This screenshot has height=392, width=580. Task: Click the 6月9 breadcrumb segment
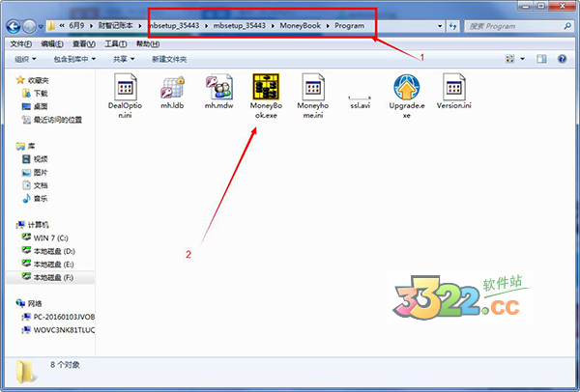click(x=76, y=26)
